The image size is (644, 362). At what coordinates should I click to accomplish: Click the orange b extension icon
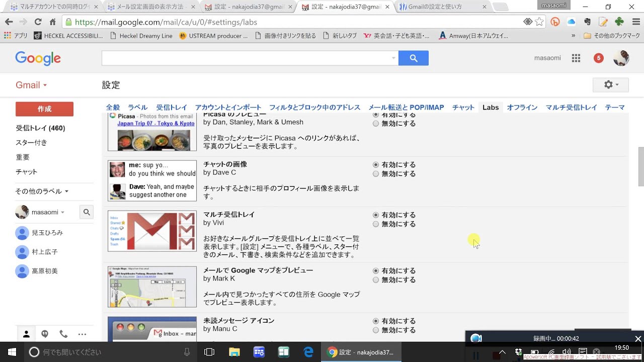[x=555, y=22]
